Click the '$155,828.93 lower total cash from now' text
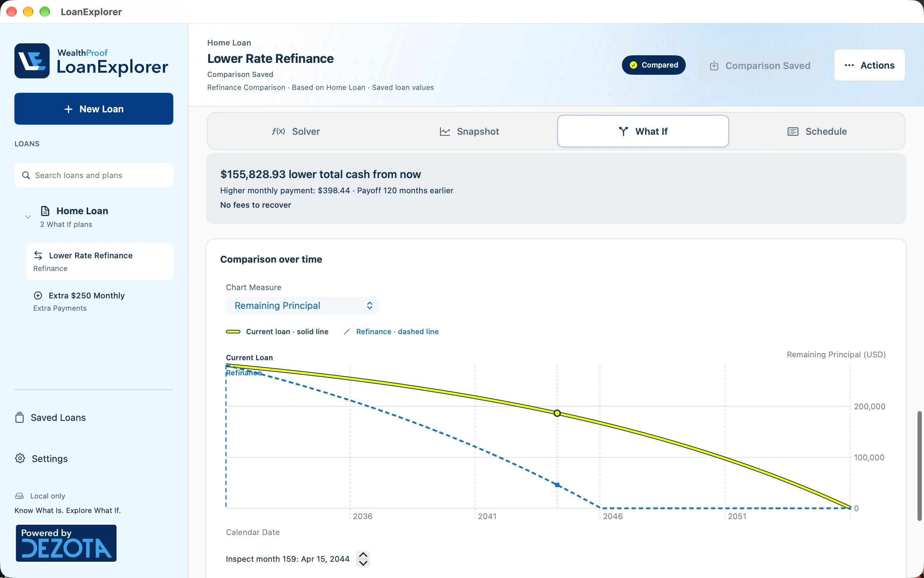The width and height of the screenshot is (924, 578). pyautogui.click(x=321, y=174)
